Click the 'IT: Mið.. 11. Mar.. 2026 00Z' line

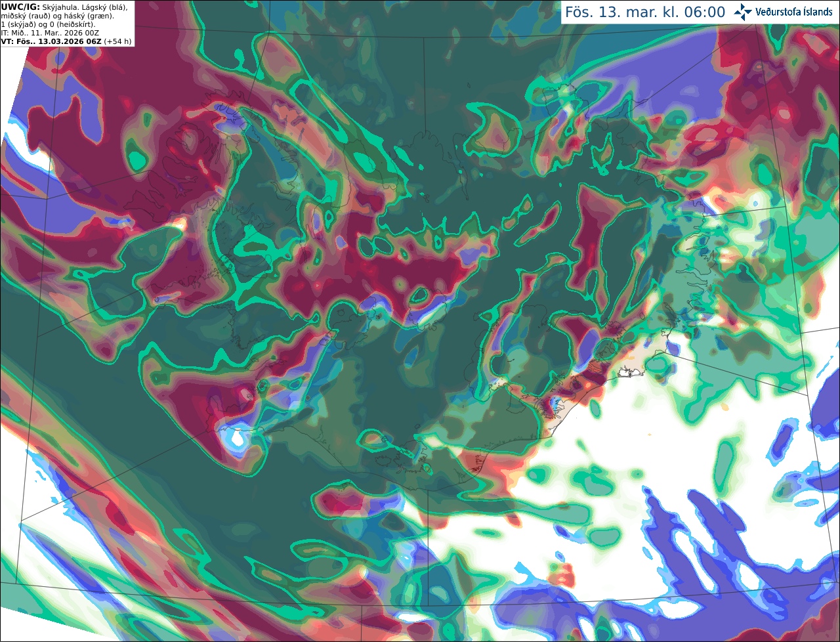point(50,33)
